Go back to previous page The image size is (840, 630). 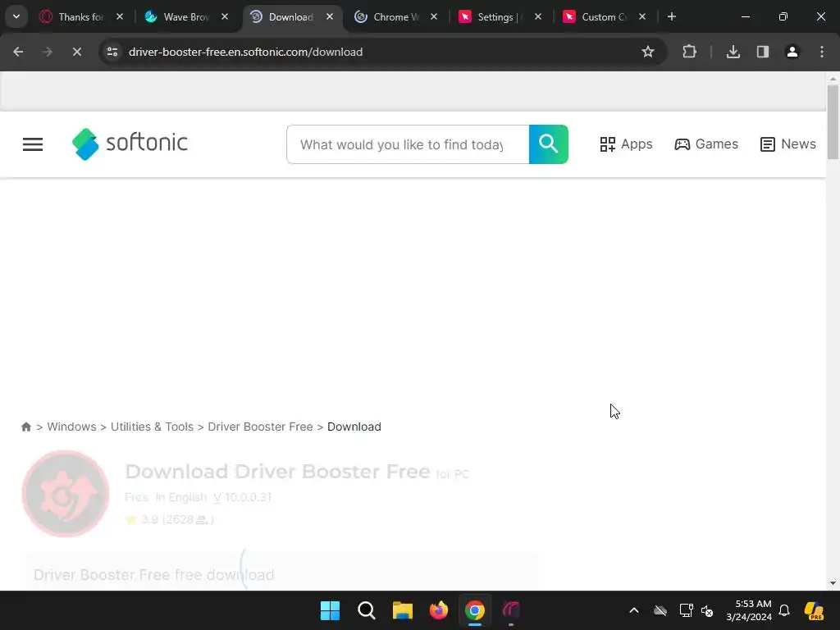(x=18, y=52)
